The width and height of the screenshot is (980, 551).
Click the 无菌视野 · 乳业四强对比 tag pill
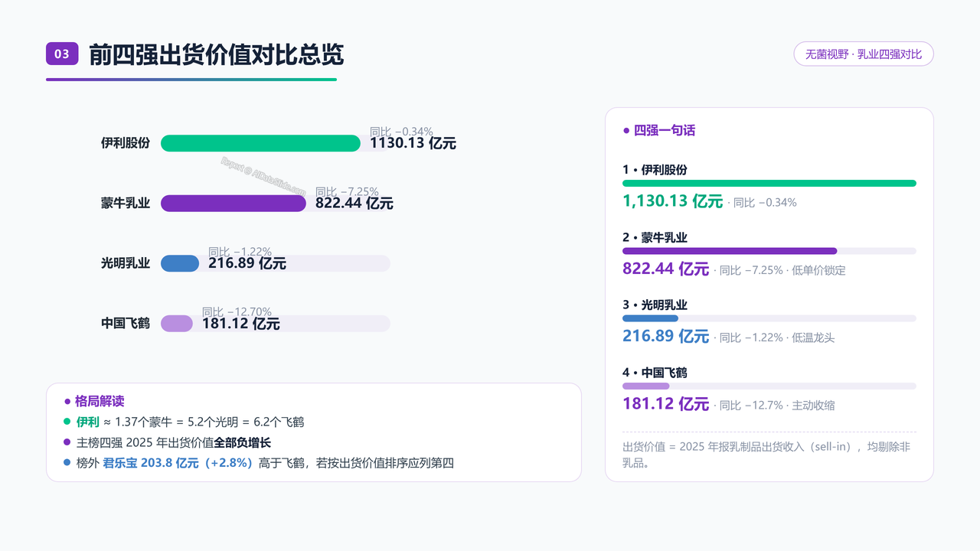[864, 54]
